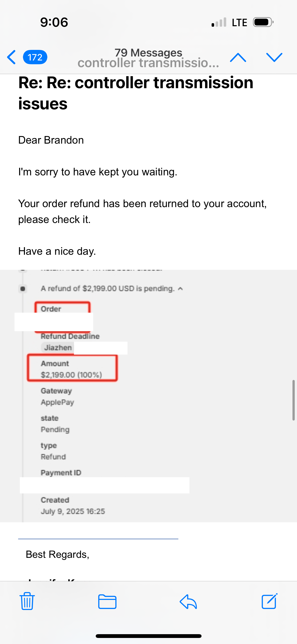Tap the reply arrow icon
This screenshot has width=297, height=644.
[188, 601]
